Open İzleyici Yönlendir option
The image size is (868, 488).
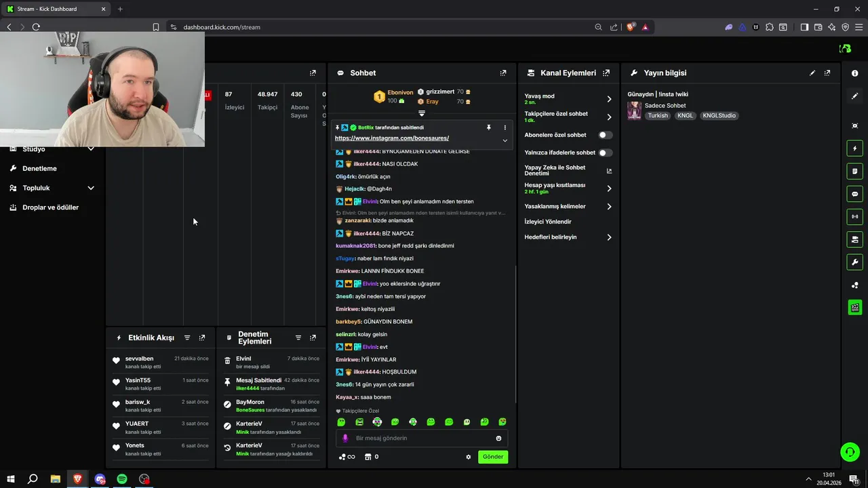click(548, 222)
